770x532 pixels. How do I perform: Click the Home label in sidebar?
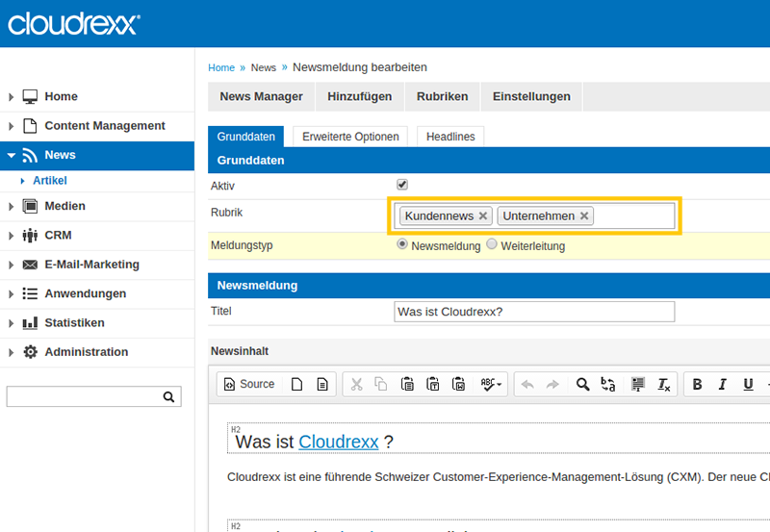pyautogui.click(x=61, y=96)
